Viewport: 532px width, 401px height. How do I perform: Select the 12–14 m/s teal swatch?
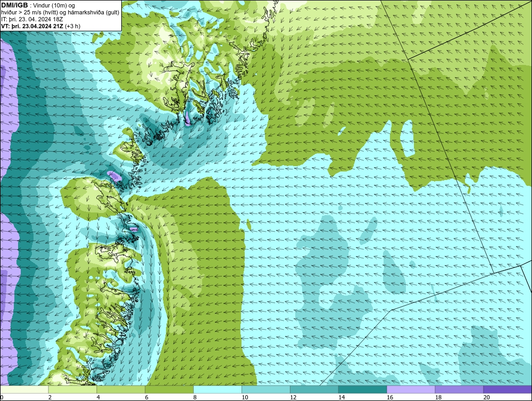[x=314, y=389]
